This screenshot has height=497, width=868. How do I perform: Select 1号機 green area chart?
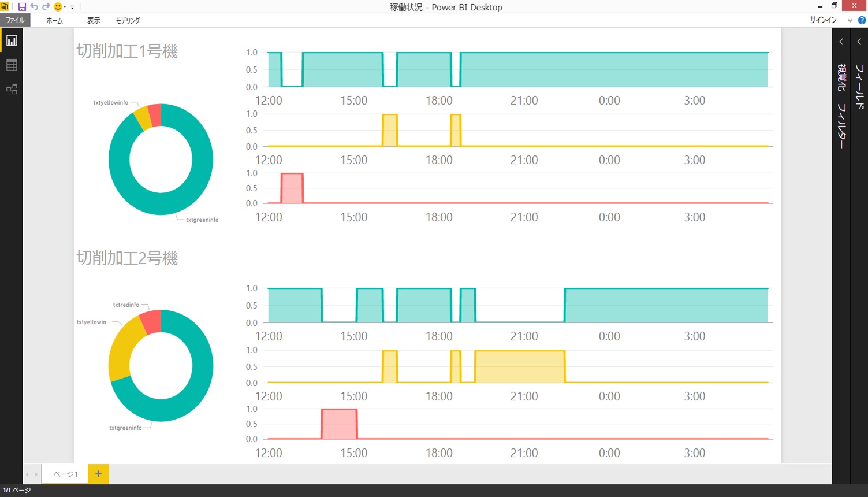click(x=518, y=70)
